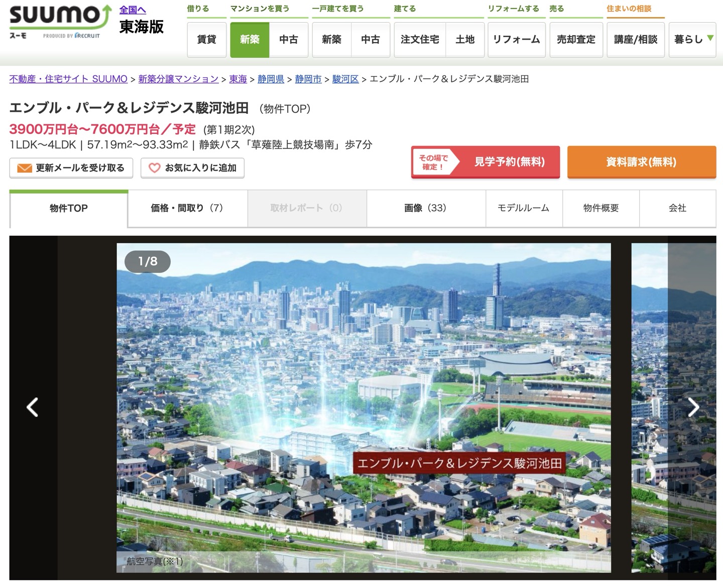Click the envelope icon for update mail
The width and height of the screenshot is (723, 588).
click(x=25, y=168)
